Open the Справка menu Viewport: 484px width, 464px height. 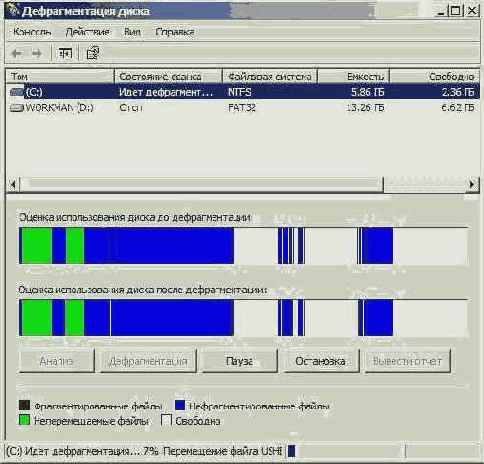point(175,32)
